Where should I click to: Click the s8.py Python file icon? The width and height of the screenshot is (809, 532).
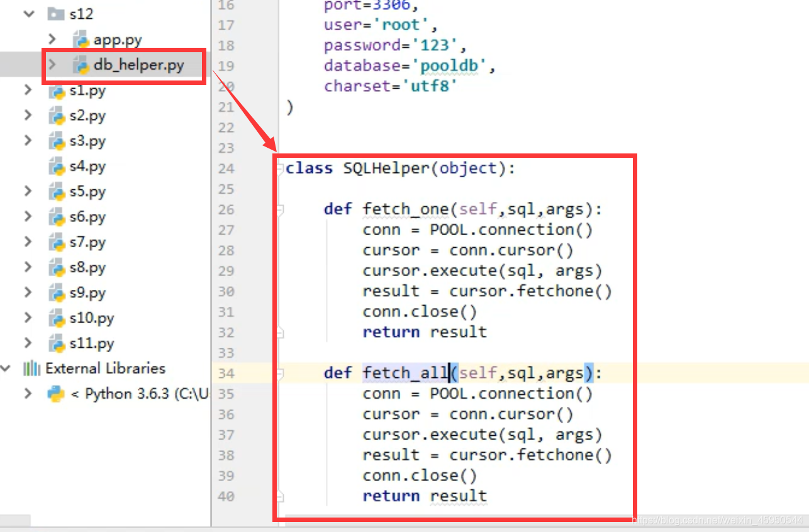click(57, 267)
